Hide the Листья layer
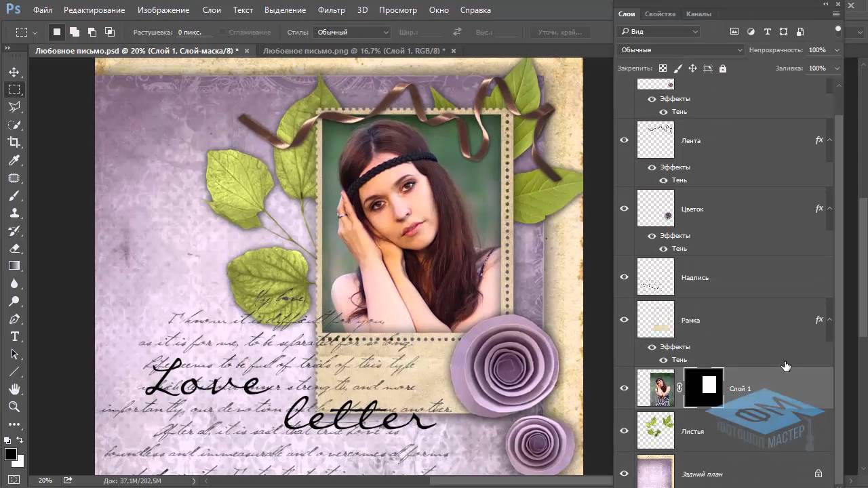868x488 pixels. [x=624, y=431]
